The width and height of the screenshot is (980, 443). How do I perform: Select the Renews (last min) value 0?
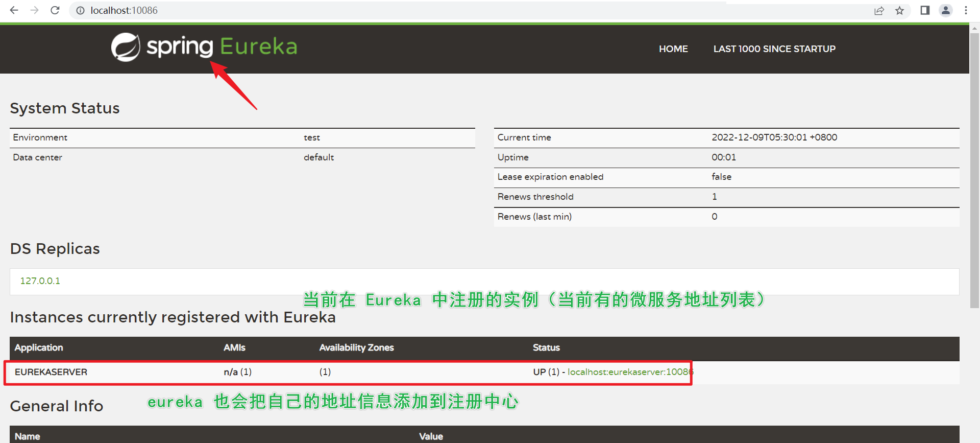click(715, 217)
